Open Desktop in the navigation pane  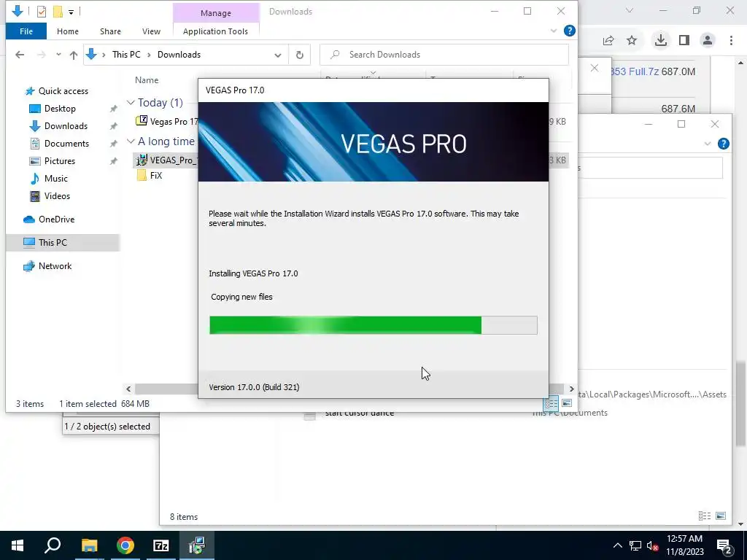(60, 109)
